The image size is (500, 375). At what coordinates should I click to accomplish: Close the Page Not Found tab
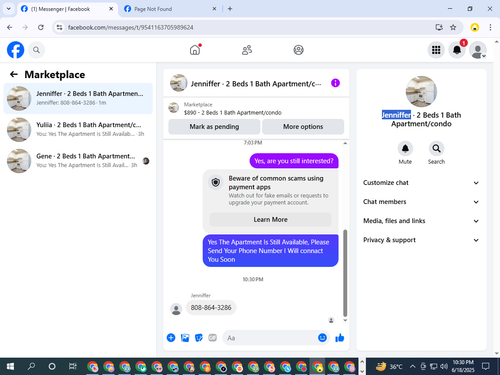[x=214, y=9]
